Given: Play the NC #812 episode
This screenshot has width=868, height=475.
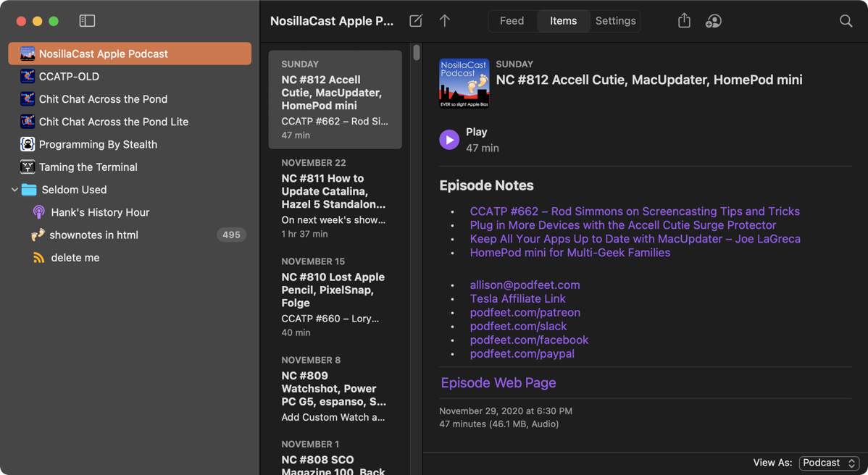Looking at the screenshot, I should (x=449, y=140).
